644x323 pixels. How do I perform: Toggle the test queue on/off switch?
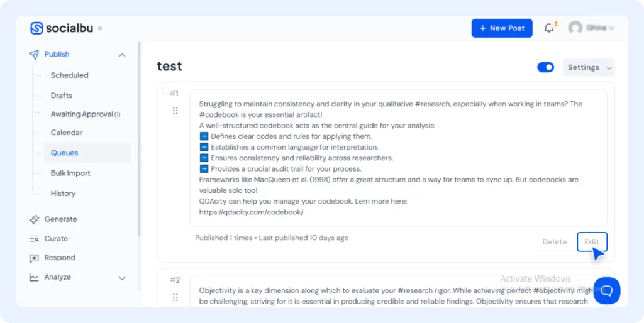(x=545, y=67)
